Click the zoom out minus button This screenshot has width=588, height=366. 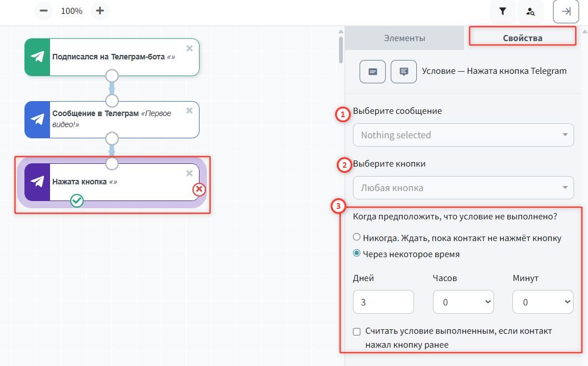pyautogui.click(x=44, y=11)
